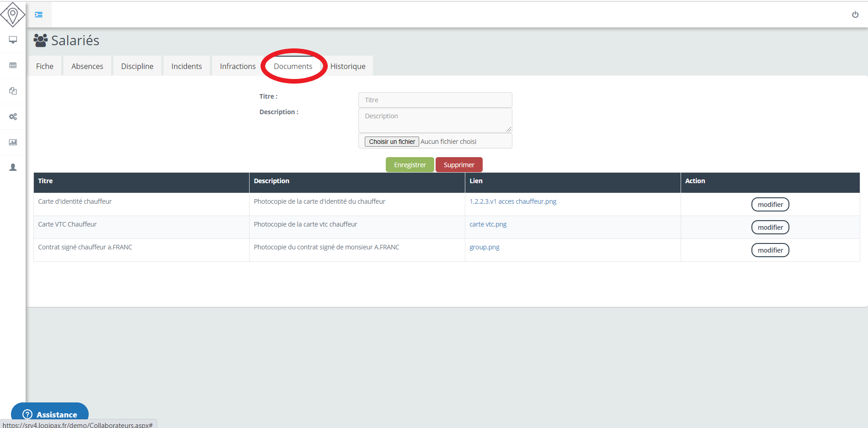Open the Assistance help button
Image resolution: width=868 pixels, height=428 pixels.
click(x=50, y=414)
